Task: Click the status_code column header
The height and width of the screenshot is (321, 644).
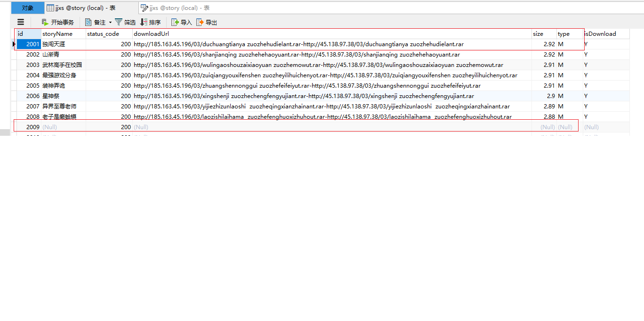Action: pos(109,33)
